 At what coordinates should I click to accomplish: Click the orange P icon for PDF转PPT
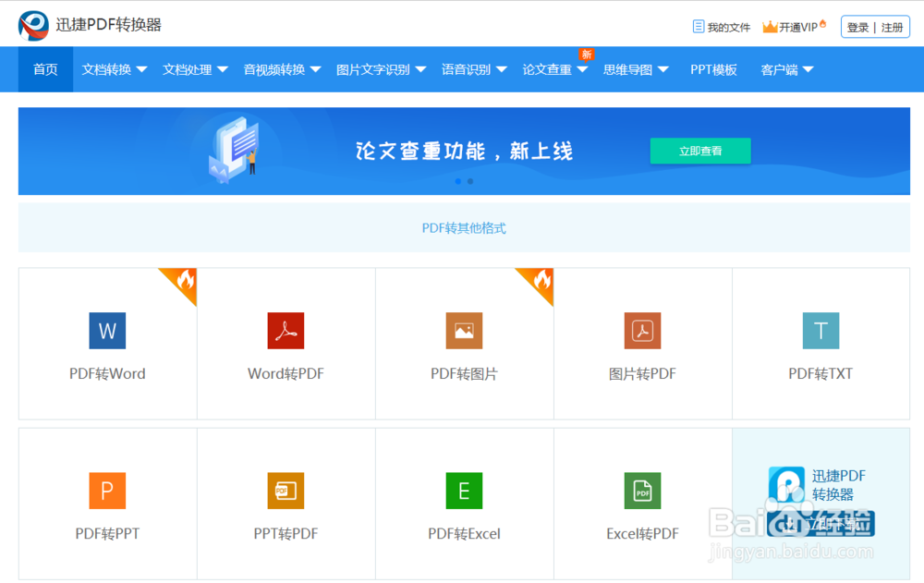click(x=107, y=491)
